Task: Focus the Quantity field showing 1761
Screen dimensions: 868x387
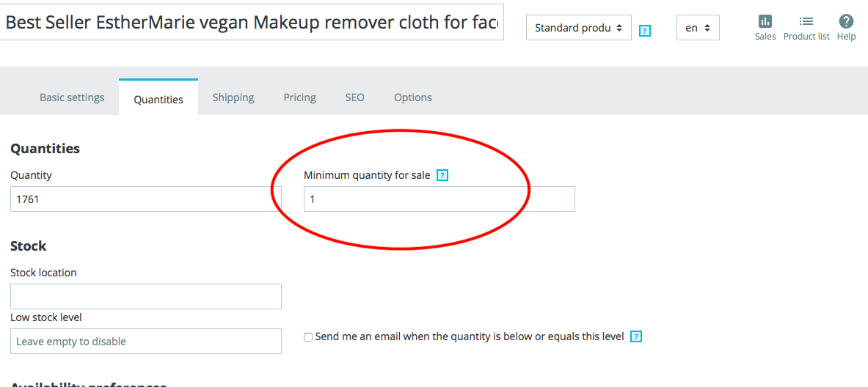Action: click(145, 199)
